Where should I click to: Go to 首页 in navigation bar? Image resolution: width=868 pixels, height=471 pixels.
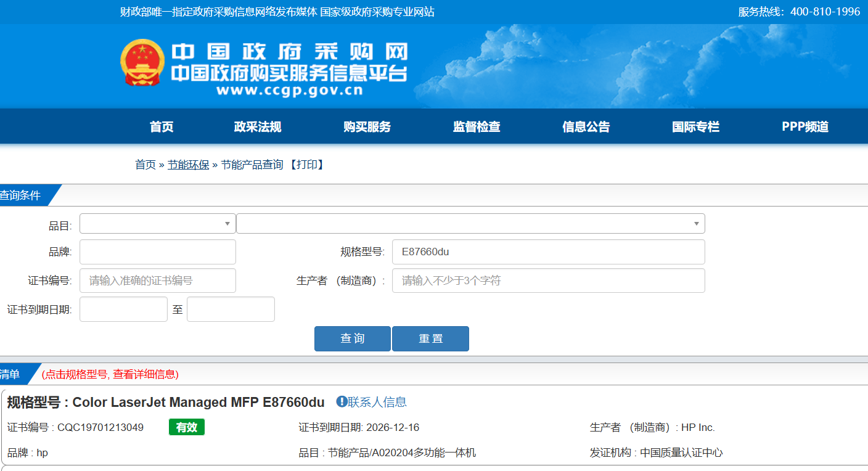click(x=162, y=127)
